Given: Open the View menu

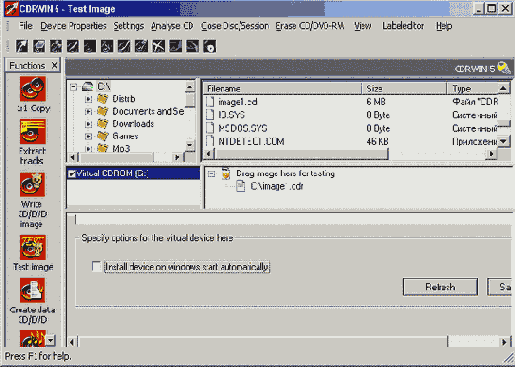Looking at the screenshot, I should [x=363, y=26].
